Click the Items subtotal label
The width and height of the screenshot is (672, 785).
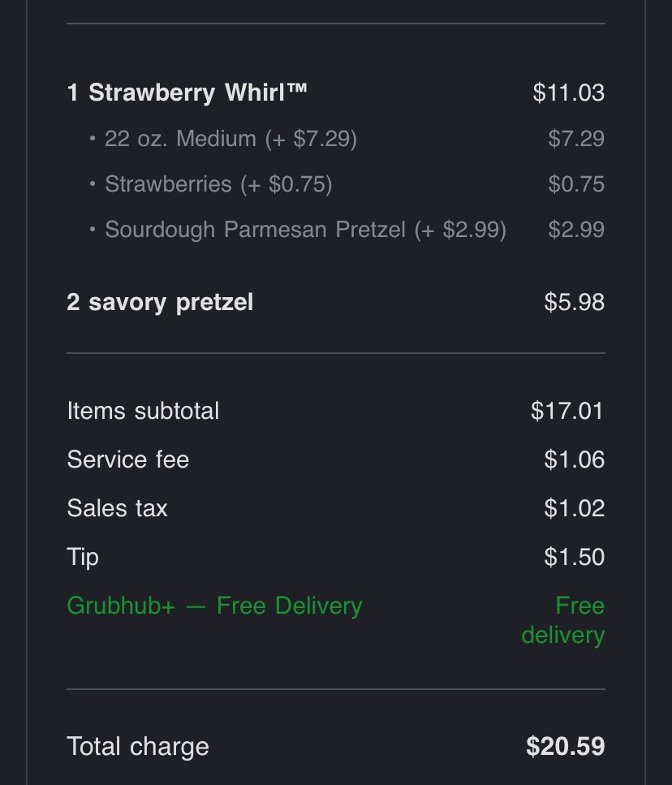tap(143, 411)
